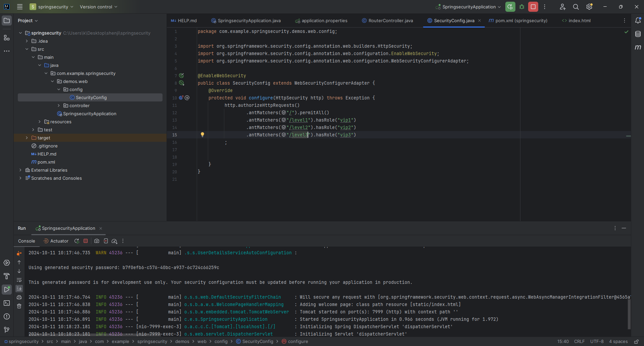The width and height of the screenshot is (644, 346).
Task: Toggle the read-only lock in status bar
Action: pos(636,341)
